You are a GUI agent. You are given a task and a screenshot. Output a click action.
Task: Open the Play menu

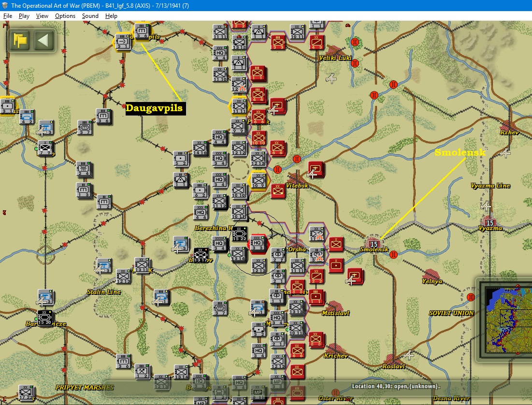click(24, 16)
